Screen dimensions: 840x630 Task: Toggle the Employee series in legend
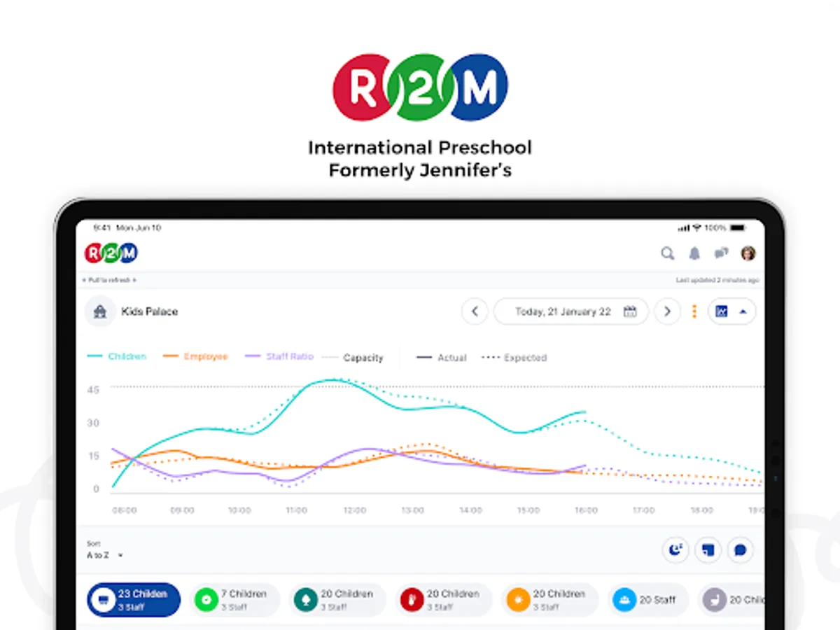[x=195, y=357]
